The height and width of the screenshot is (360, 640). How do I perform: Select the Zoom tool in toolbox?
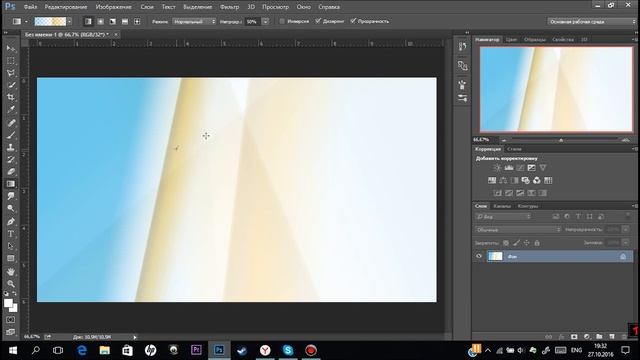[x=11, y=284]
